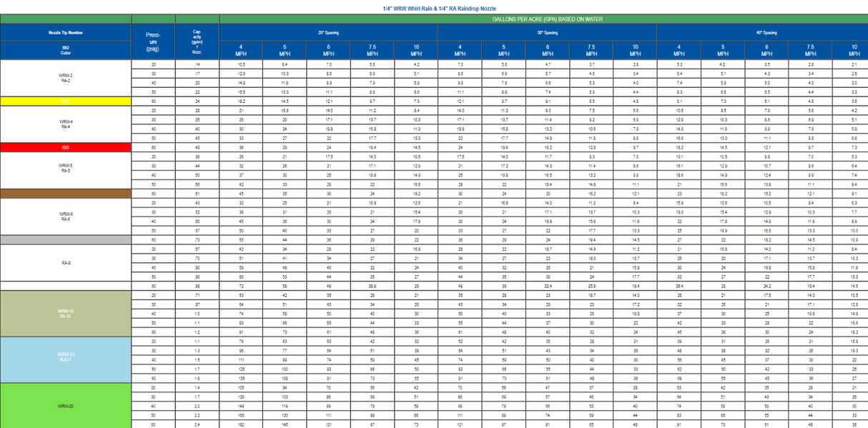The height and width of the screenshot is (428, 868).
Task: Click the Nozzle Tip Number column header
Action: [65, 33]
